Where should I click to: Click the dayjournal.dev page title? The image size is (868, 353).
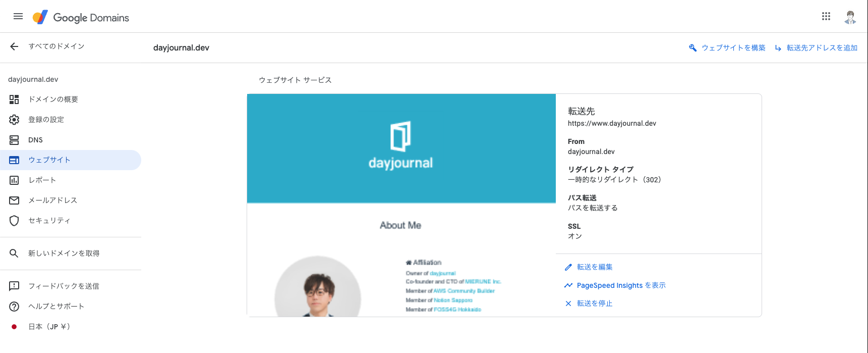coord(181,48)
